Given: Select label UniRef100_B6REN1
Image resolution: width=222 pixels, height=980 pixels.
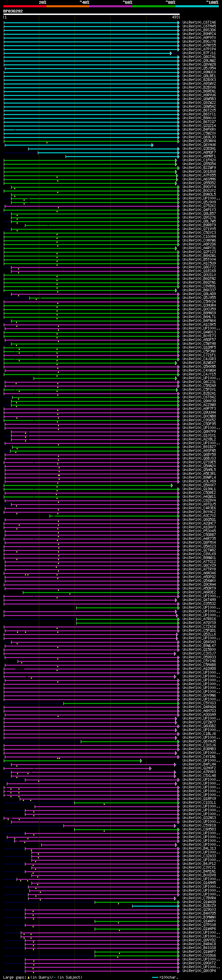Looking at the screenshot, I should [199, 91].
